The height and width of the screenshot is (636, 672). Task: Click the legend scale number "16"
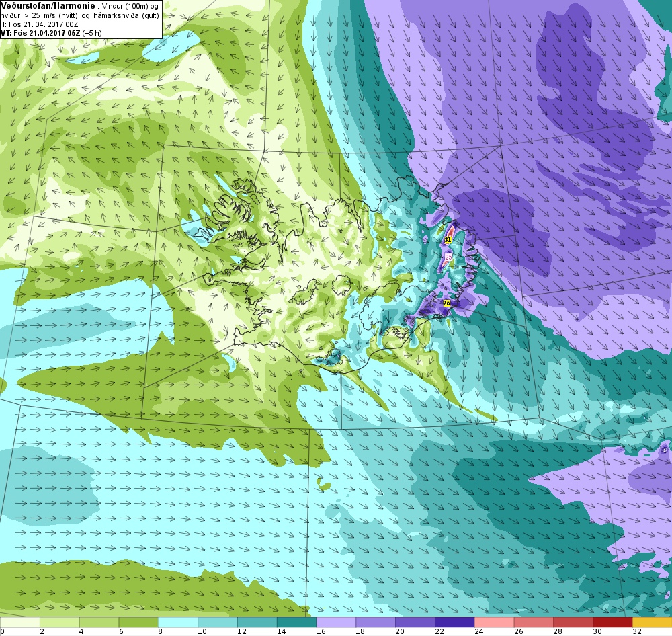click(x=321, y=631)
